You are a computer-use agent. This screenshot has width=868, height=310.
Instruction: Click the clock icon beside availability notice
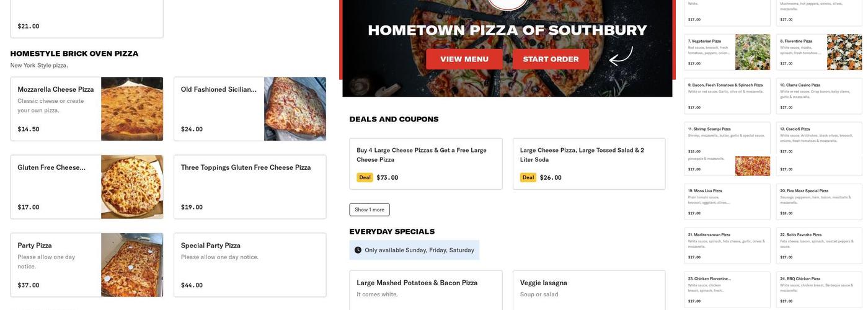pyautogui.click(x=358, y=250)
